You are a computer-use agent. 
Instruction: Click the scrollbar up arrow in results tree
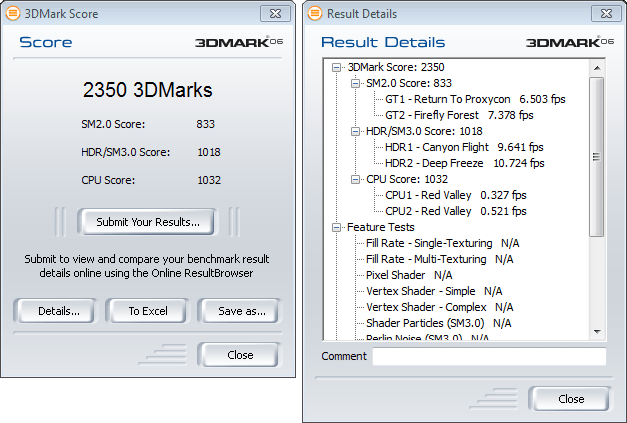point(597,68)
